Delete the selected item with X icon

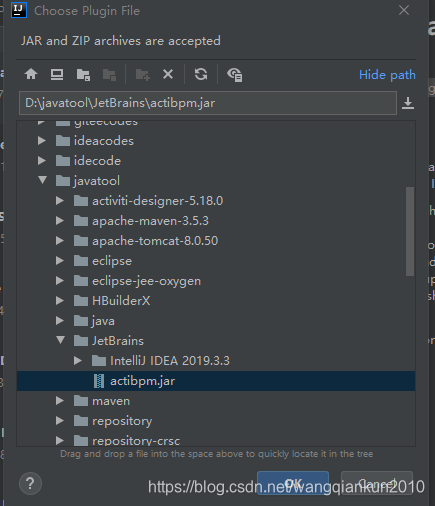coord(168,74)
